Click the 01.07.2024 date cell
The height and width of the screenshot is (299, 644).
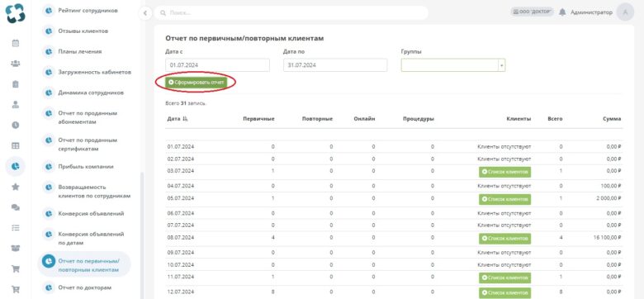[x=180, y=147]
